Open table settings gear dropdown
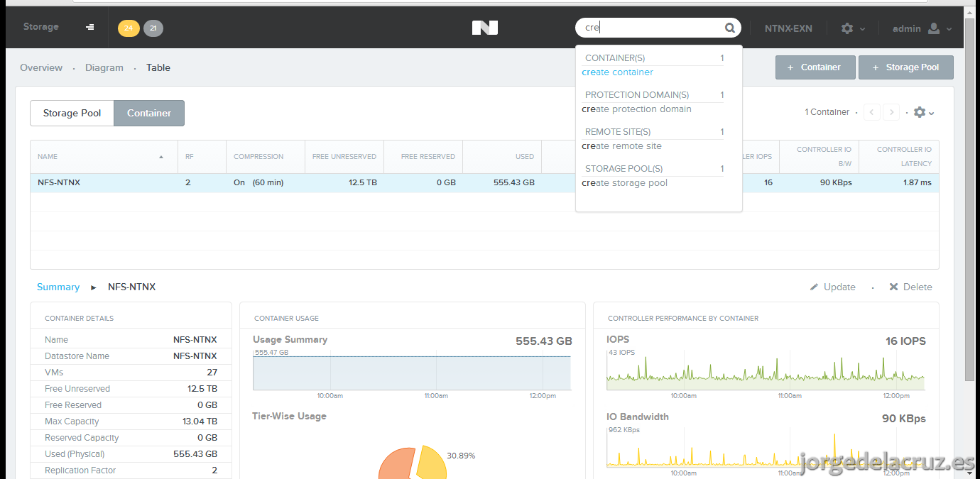Image resolution: width=980 pixels, height=479 pixels. coord(924,112)
